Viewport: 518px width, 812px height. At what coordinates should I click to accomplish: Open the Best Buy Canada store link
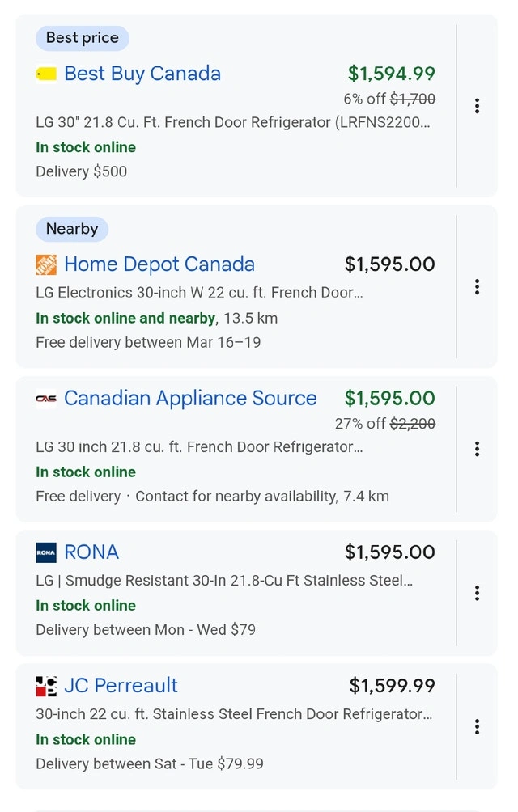click(x=142, y=74)
